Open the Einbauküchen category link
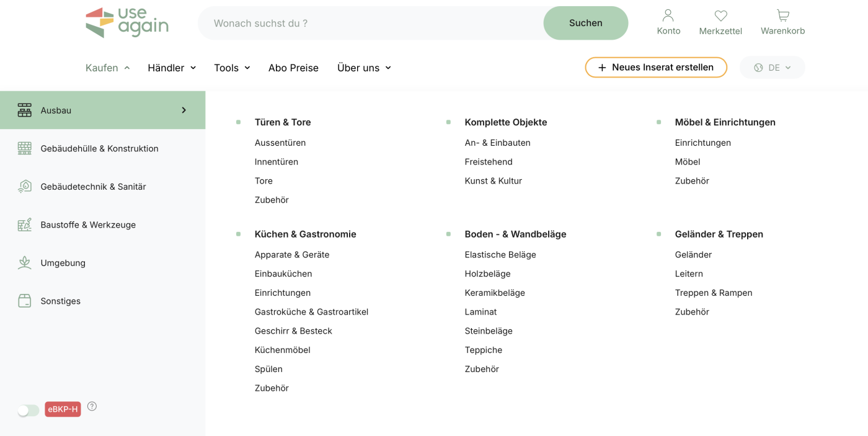This screenshot has width=868, height=436. point(283,274)
